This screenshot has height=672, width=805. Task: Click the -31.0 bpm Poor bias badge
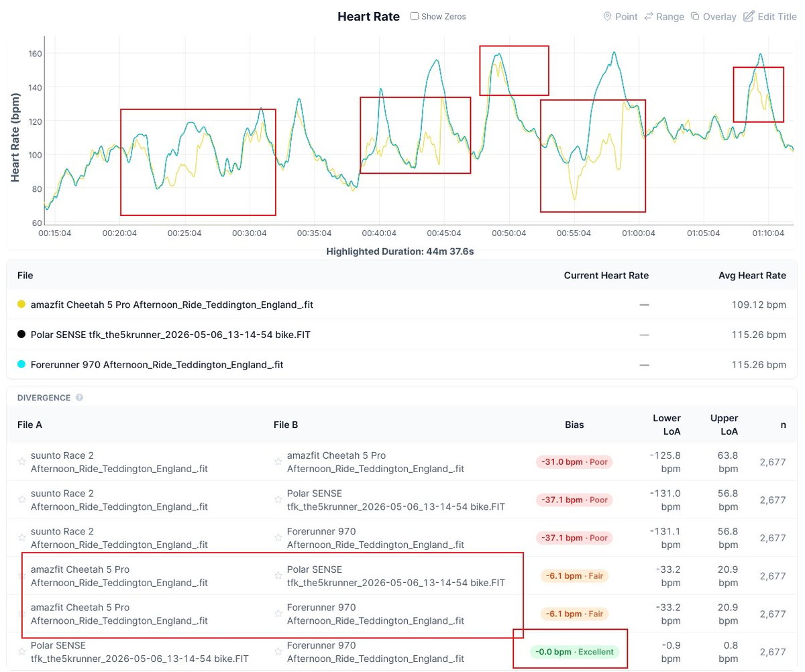(574, 461)
